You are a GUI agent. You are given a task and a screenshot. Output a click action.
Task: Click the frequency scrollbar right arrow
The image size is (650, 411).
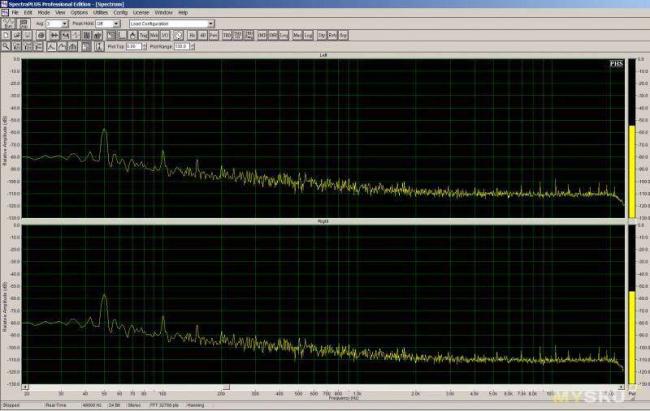pyautogui.click(x=621, y=387)
